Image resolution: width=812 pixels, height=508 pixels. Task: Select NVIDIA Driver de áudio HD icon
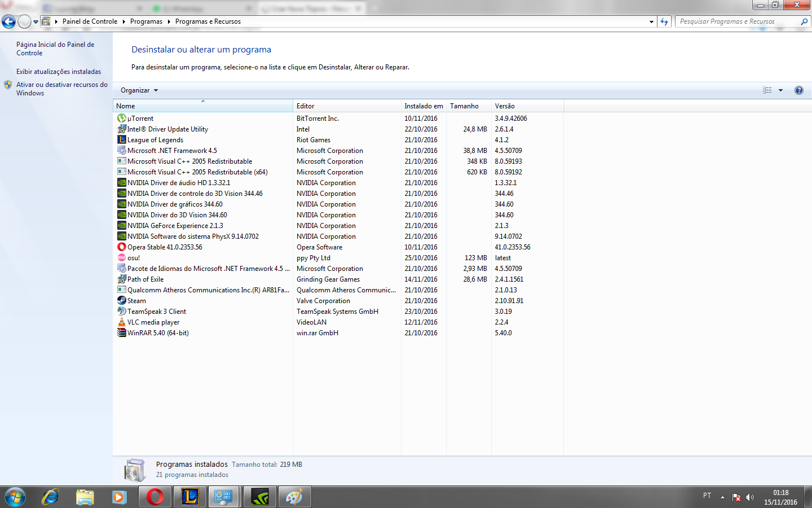pyautogui.click(x=122, y=183)
